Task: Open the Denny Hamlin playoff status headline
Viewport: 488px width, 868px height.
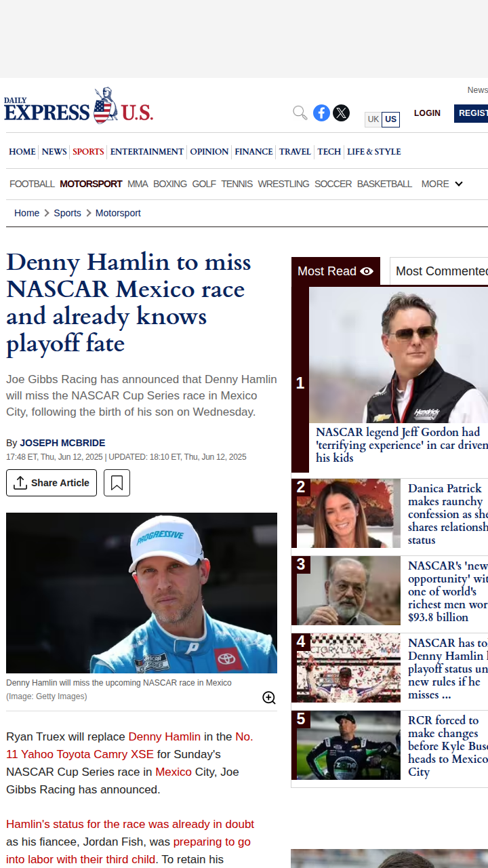Action: click(x=448, y=669)
